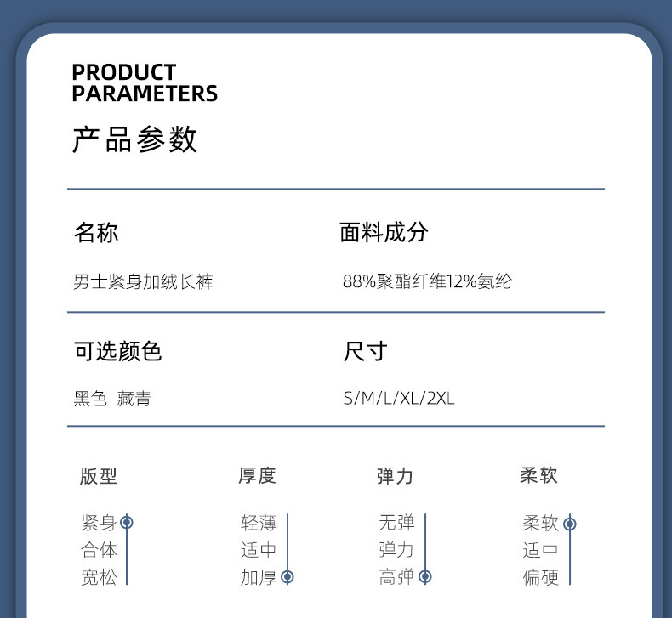Click the 尺寸 label
Screen dimensions: 672x618
(x=366, y=351)
